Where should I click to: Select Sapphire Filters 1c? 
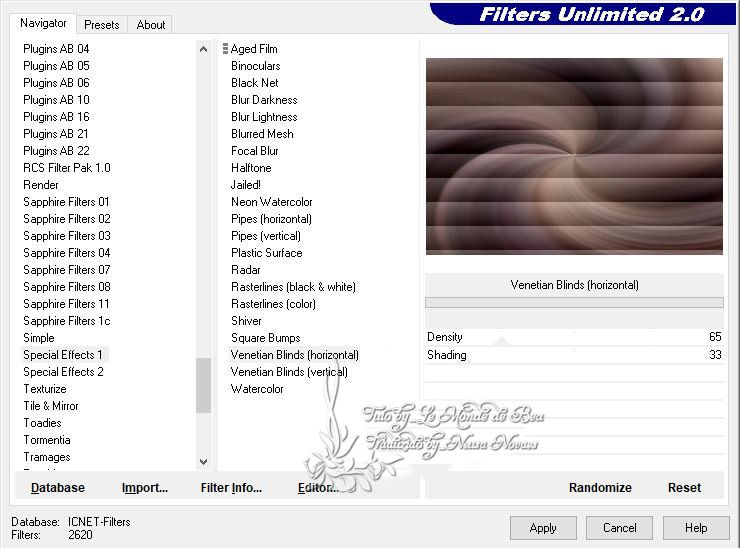[x=67, y=321]
